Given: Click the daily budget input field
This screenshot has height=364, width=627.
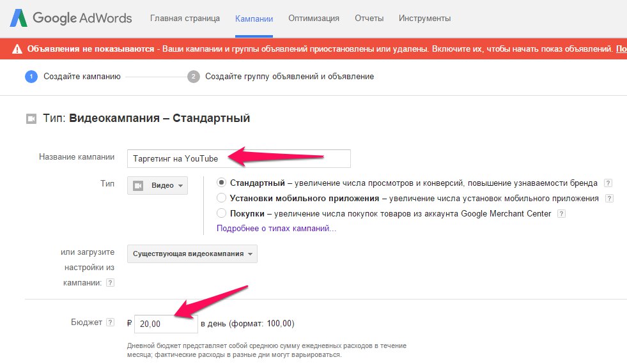Looking at the screenshot, I should pyautogui.click(x=166, y=324).
